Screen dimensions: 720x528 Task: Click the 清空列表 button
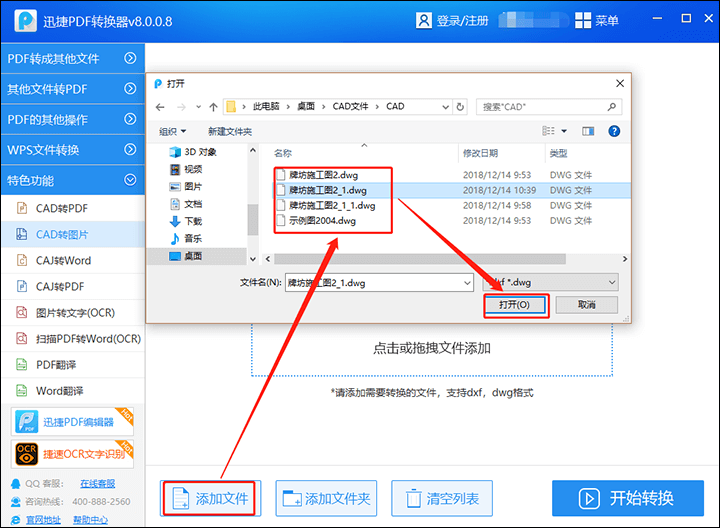click(x=442, y=499)
